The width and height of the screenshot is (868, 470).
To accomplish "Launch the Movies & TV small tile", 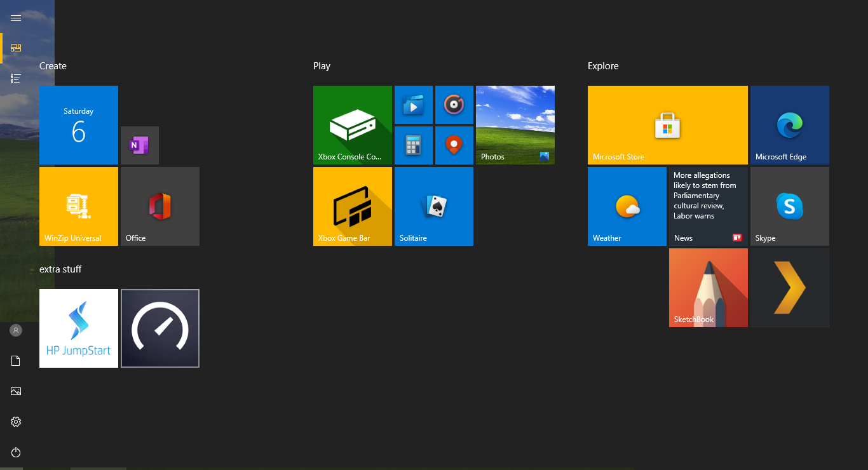I will coord(414,105).
